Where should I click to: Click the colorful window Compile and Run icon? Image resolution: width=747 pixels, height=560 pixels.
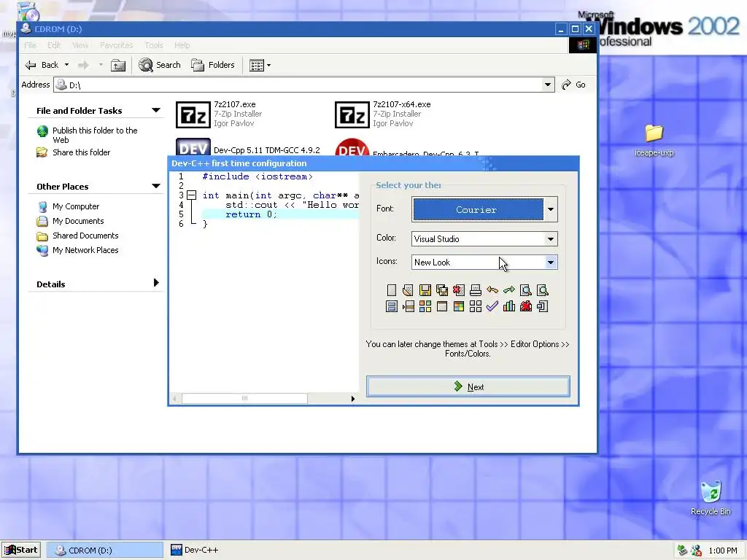pyautogui.click(x=459, y=307)
